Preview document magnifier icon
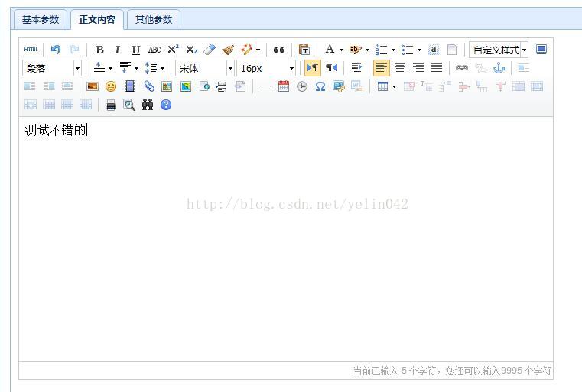 point(129,105)
